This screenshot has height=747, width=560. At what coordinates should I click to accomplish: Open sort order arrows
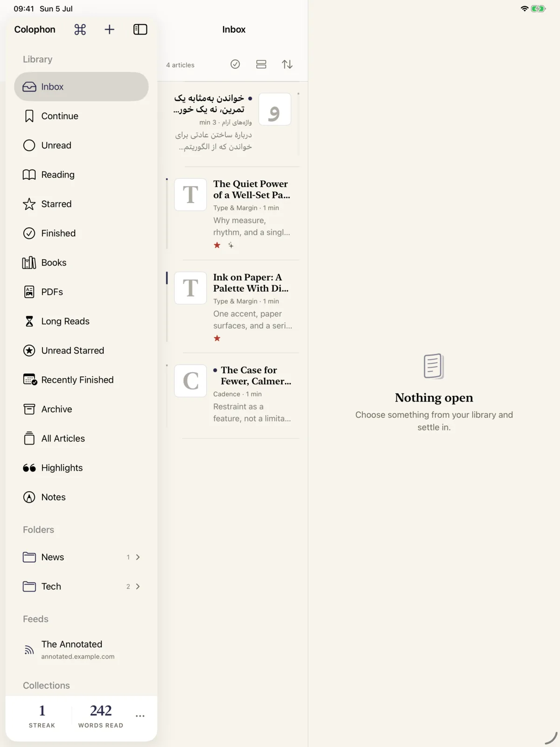pyautogui.click(x=287, y=64)
